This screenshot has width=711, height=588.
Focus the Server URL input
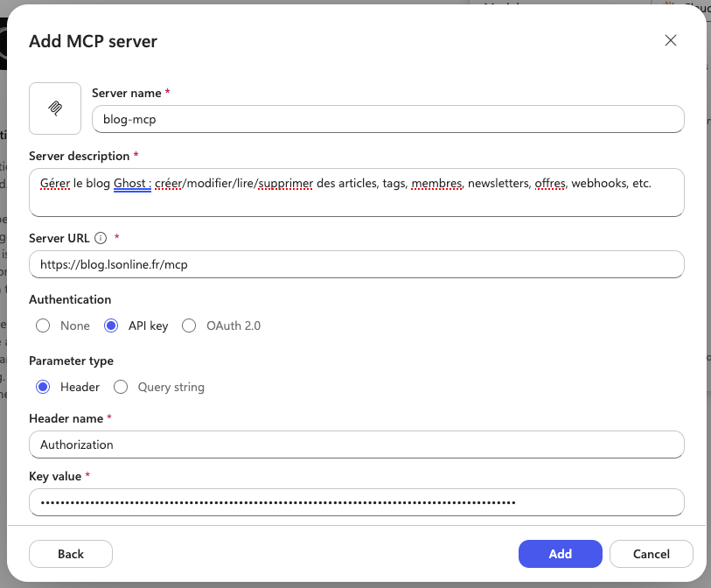357,264
